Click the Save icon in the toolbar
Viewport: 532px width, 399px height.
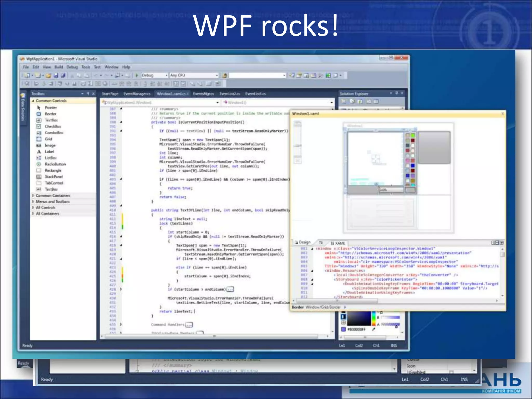pyautogui.click(x=56, y=75)
